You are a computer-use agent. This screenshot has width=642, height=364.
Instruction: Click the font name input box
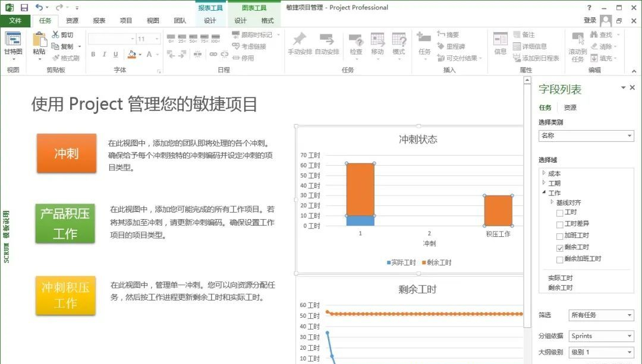[x=112, y=39]
